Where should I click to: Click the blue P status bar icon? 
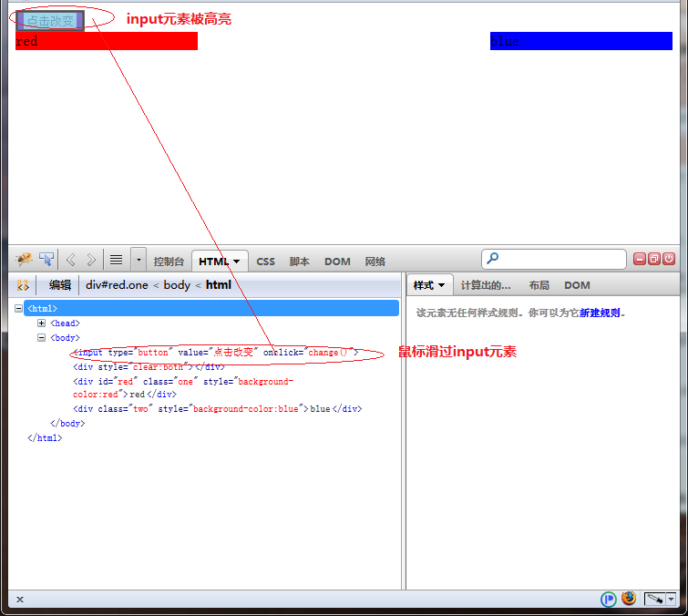click(x=609, y=599)
